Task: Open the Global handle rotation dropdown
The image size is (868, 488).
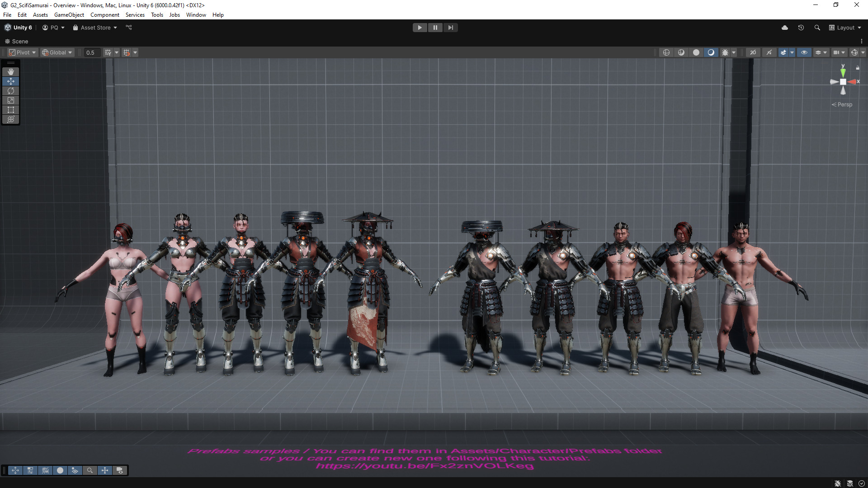Action: pos(57,52)
